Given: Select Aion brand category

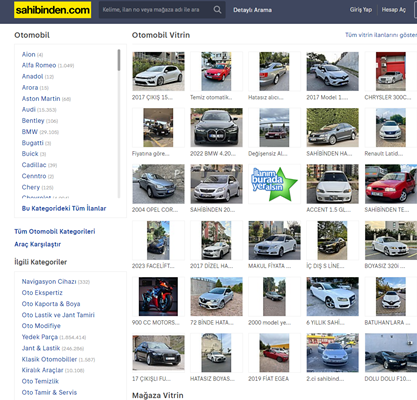Looking at the screenshot, I should (29, 54).
